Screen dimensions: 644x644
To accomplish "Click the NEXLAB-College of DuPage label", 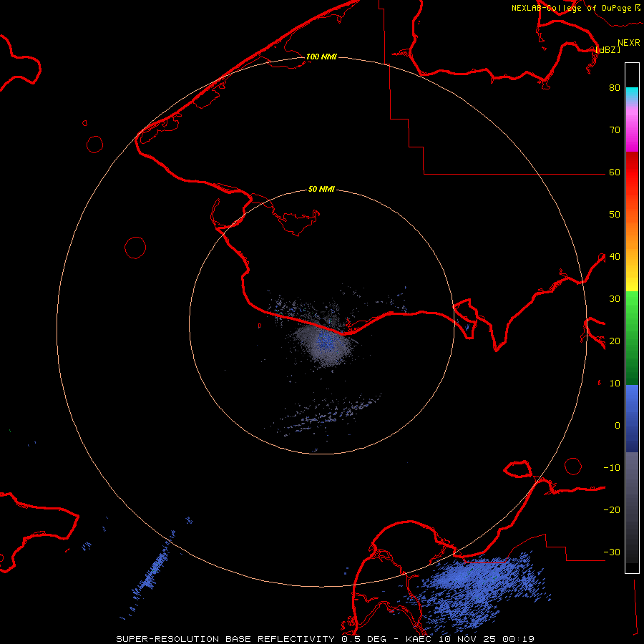I will click(x=571, y=8).
